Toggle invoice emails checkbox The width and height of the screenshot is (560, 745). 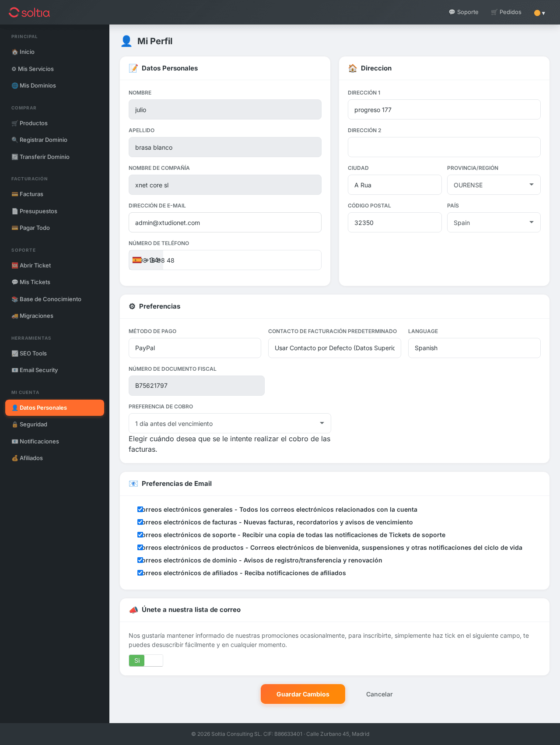coord(140,522)
